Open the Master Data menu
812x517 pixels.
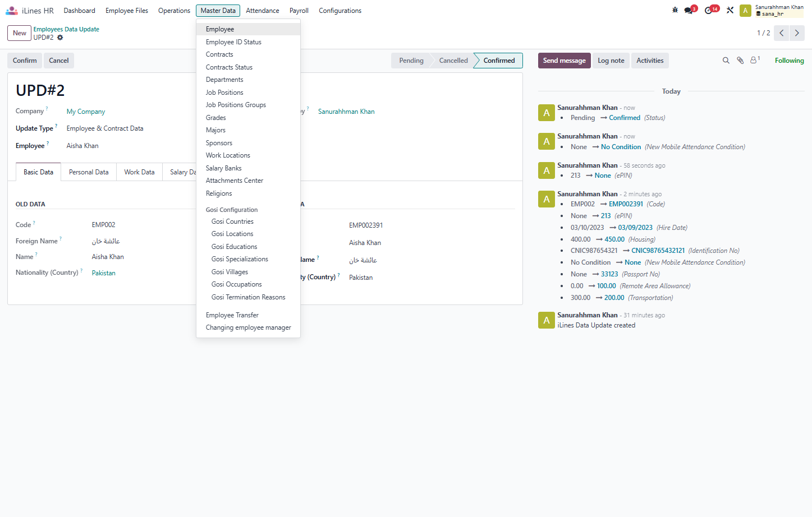218,11
